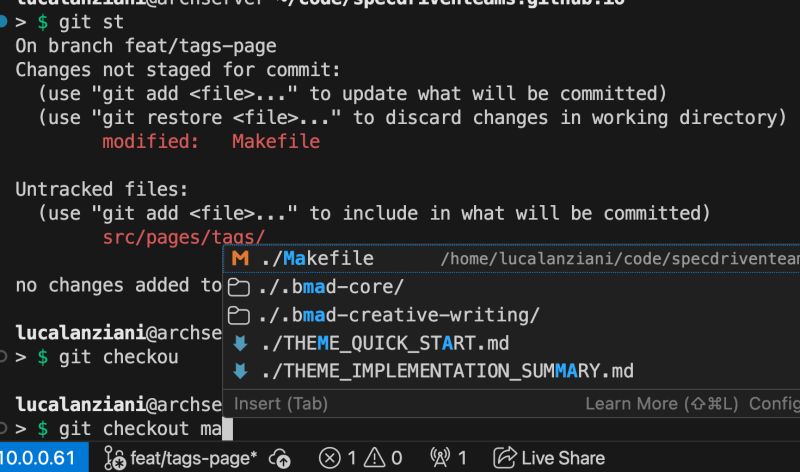Focus the git checkout ma command line
800x472 pixels.
pos(140,428)
